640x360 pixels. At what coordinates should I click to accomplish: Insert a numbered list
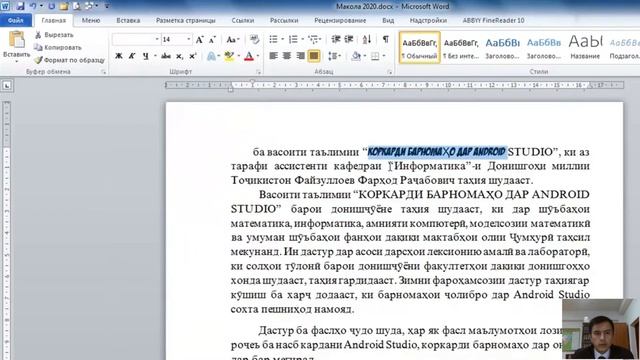click(293, 40)
